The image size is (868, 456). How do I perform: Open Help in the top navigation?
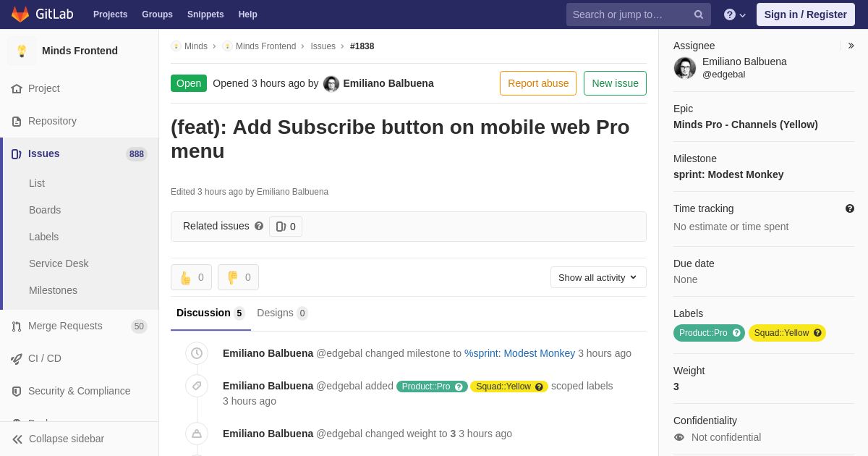248,14
